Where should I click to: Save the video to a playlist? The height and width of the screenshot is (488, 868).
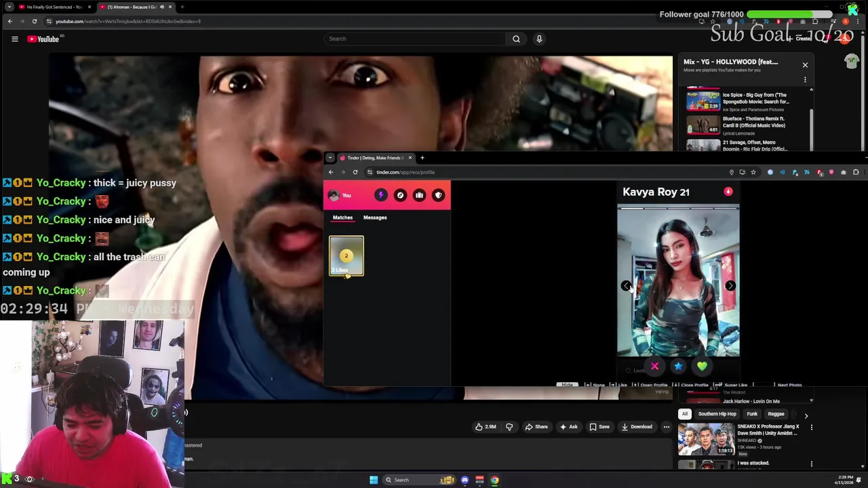pos(599,427)
